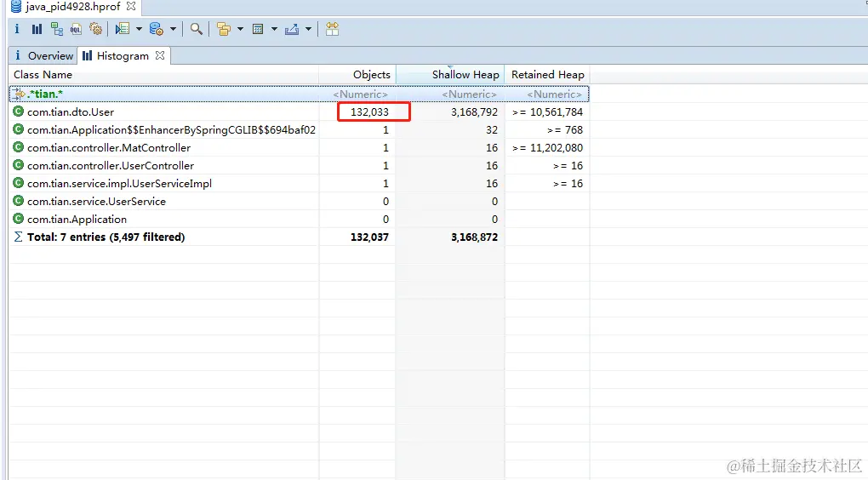Click the export results icon
868x480 pixels.
click(292, 29)
